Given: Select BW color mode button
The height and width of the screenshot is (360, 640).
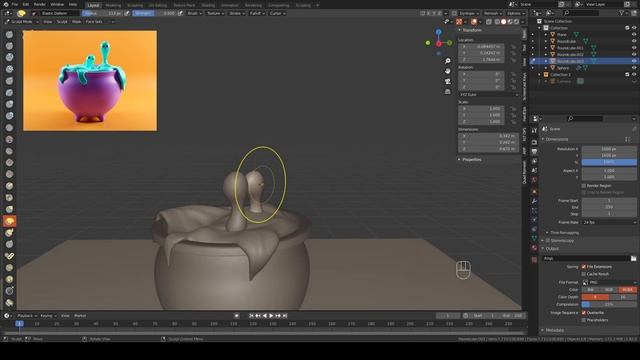Looking at the screenshot, I should click(x=591, y=290).
